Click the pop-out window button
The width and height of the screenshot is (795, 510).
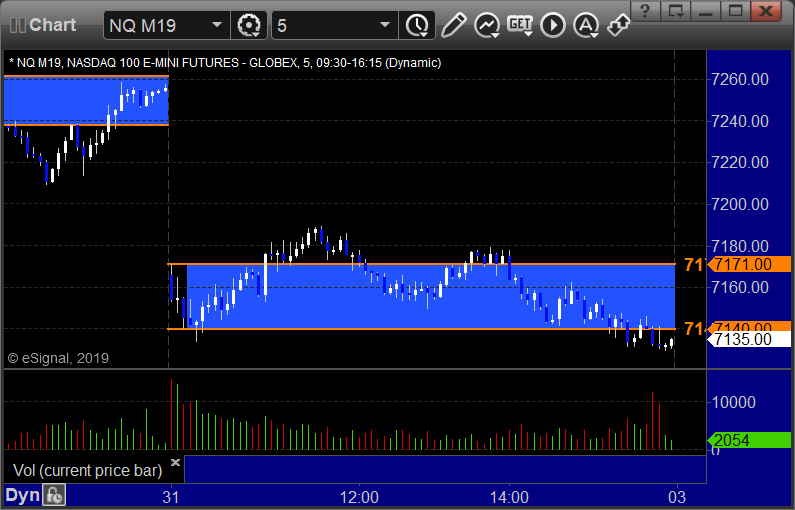click(x=676, y=11)
